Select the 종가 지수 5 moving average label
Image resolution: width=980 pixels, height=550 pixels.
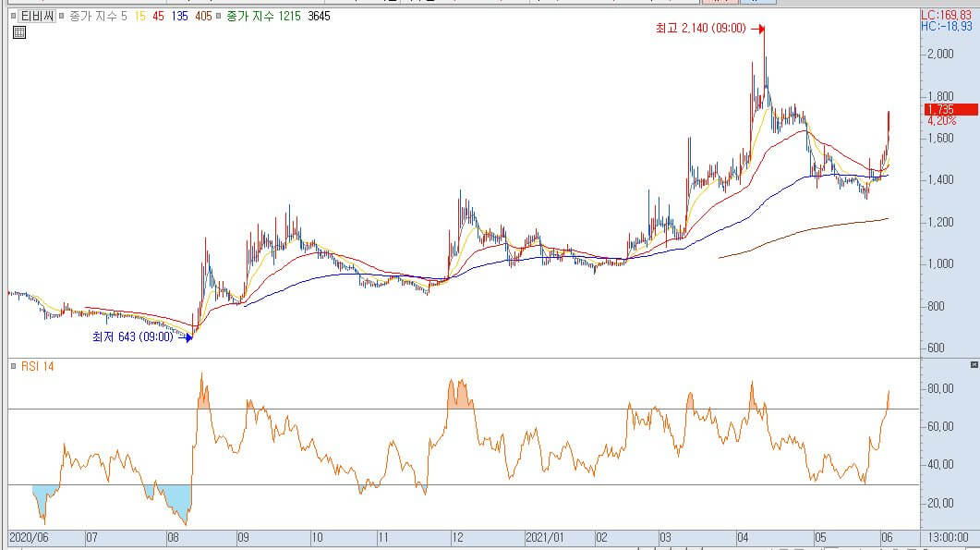(x=98, y=17)
